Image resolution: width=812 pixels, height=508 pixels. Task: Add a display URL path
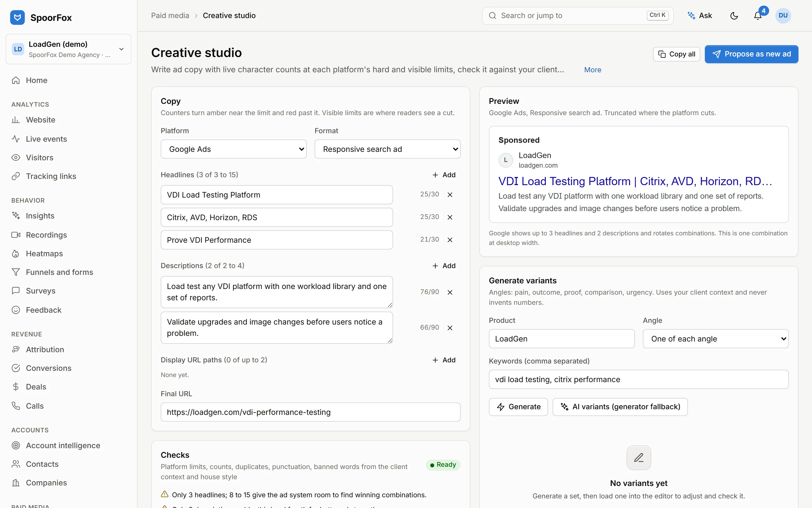tap(444, 360)
